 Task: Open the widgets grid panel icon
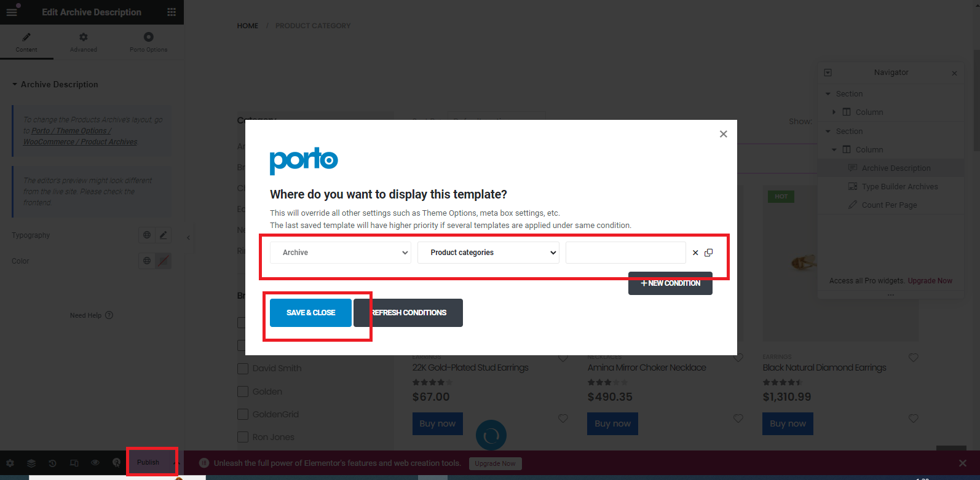(172, 12)
